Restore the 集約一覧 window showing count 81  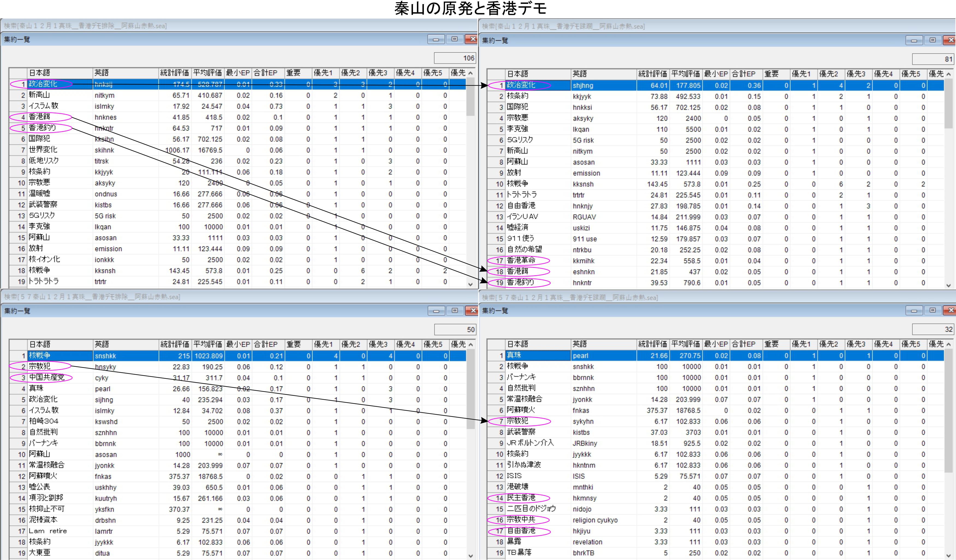[933, 40]
